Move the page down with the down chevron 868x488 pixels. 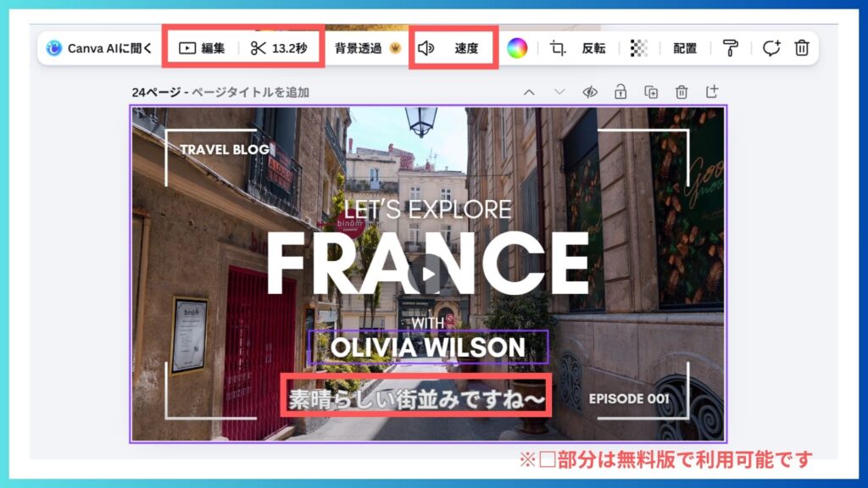[x=559, y=91]
